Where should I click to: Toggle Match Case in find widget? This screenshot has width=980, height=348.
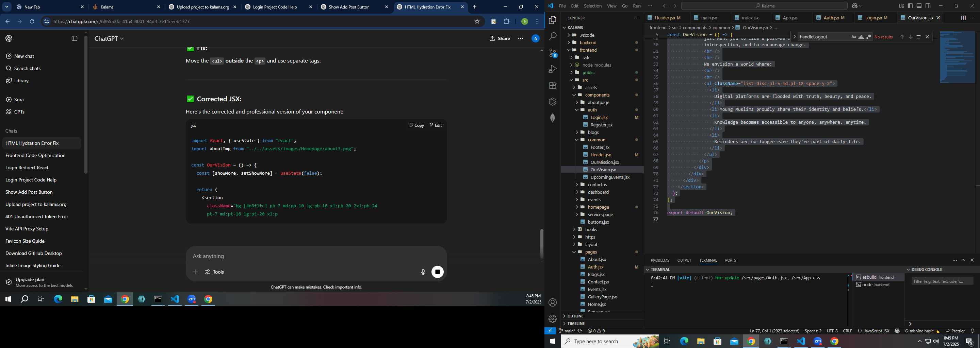pos(853,37)
